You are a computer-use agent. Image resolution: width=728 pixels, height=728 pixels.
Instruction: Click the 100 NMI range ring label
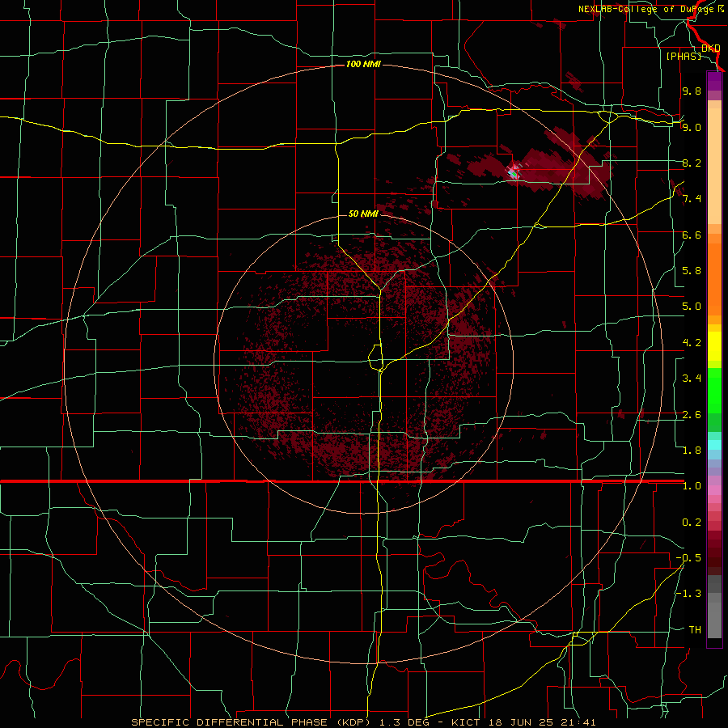click(363, 64)
